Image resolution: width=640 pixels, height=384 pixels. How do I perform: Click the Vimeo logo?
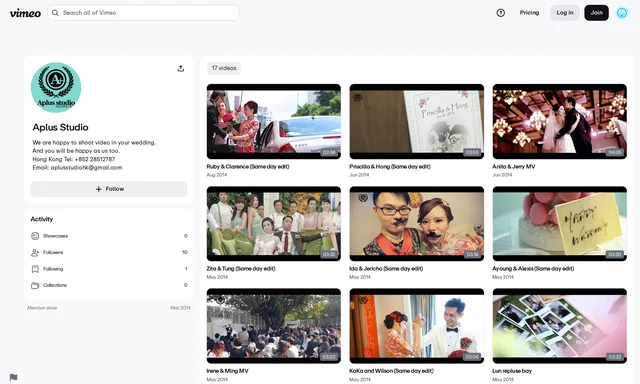[25, 13]
